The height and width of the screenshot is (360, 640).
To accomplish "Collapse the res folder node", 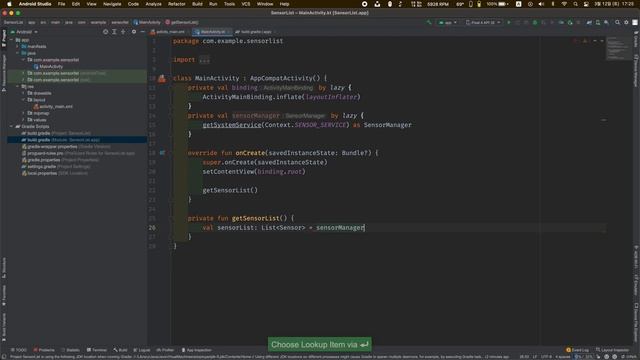I will pos(18,87).
